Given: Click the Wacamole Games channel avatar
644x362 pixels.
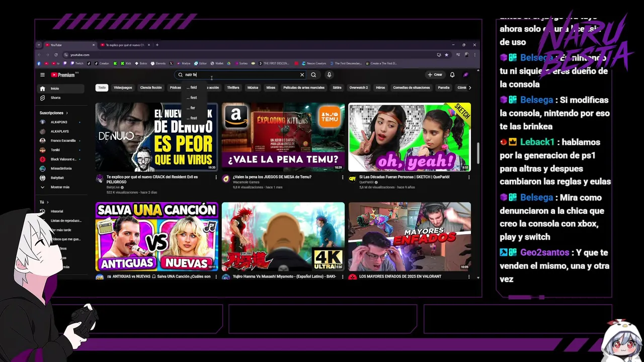Looking at the screenshot, I should pyautogui.click(x=226, y=179).
